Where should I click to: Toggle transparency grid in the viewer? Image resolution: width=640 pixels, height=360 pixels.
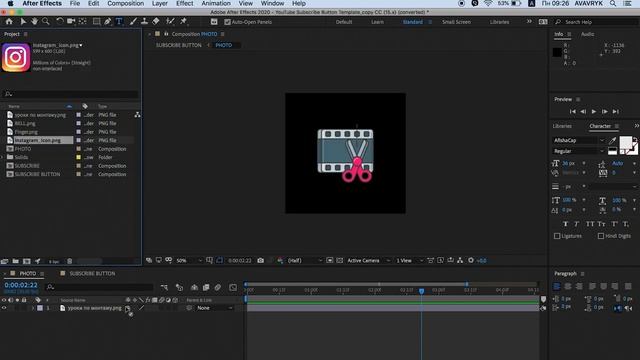click(x=340, y=260)
